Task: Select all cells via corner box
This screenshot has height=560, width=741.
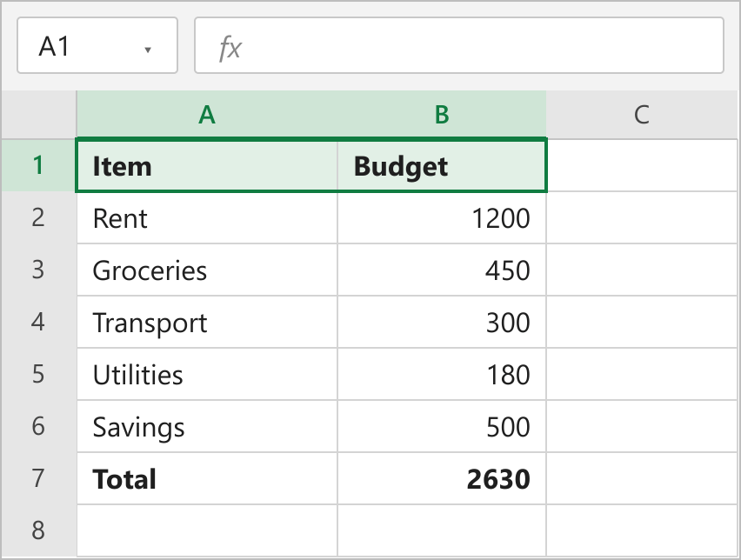Action: coord(39,115)
